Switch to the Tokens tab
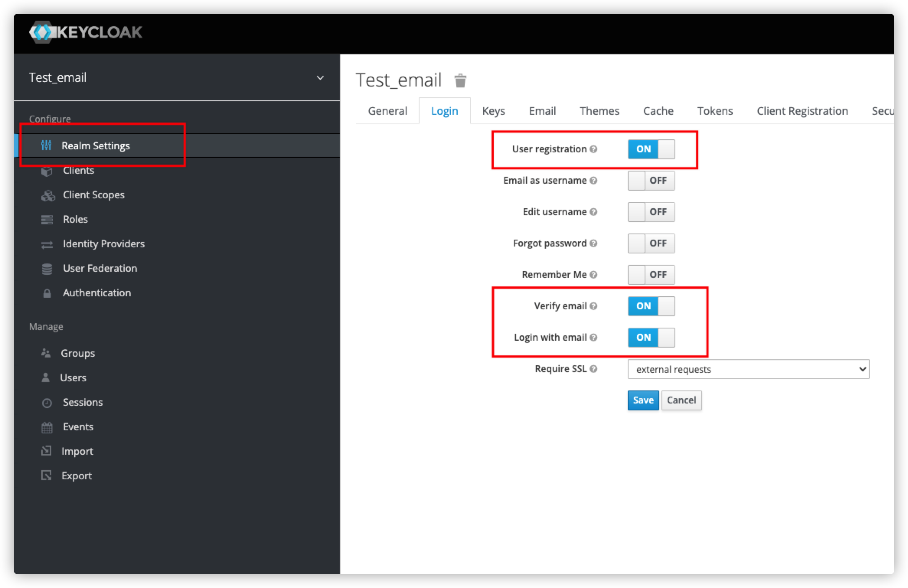Viewport: 908px width, 588px height. [715, 111]
